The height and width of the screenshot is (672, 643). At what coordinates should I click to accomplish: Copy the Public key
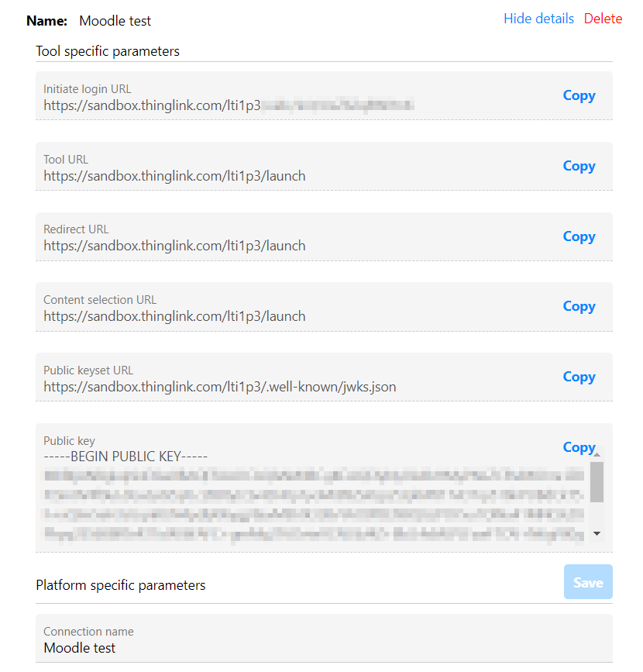click(579, 447)
